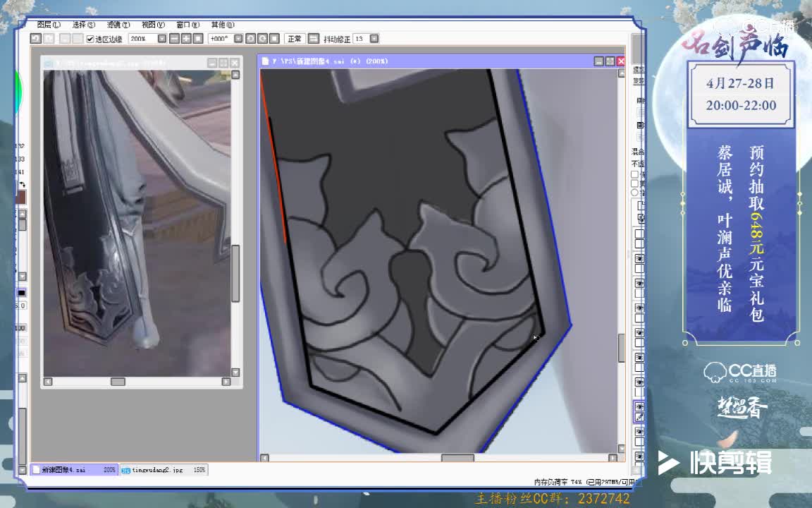Click the 正常 blend mode button
The image size is (812, 508).
pyautogui.click(x=295, y=39)
